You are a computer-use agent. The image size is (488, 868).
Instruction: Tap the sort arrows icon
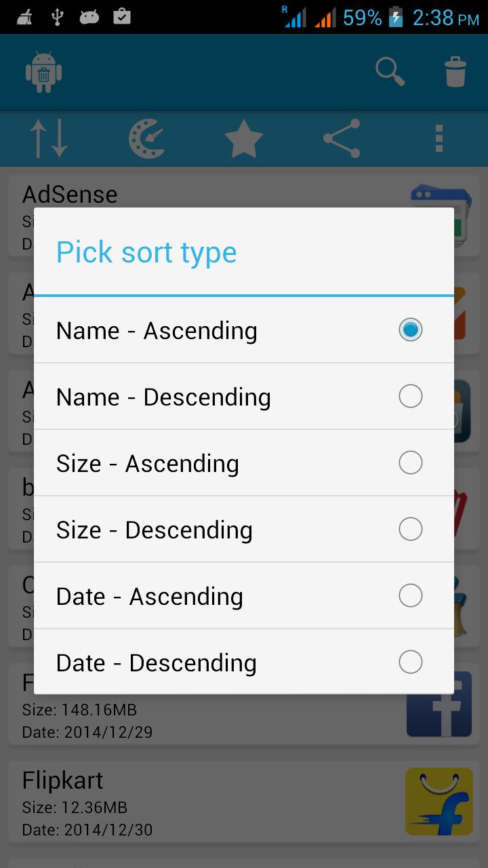[x=49, y=138]
